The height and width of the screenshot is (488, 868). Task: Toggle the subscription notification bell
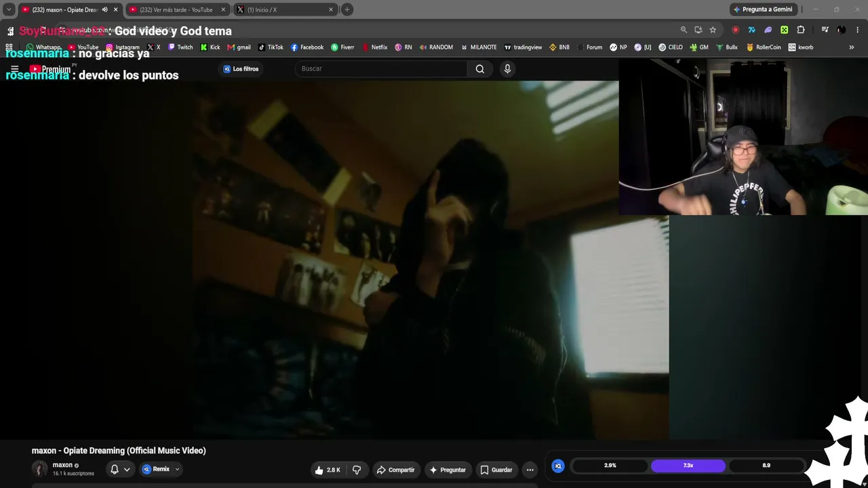(x=115, y=469)
